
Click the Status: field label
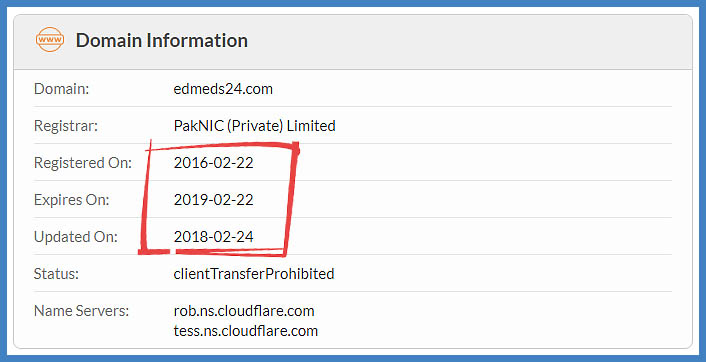click(x=56, y=274)
